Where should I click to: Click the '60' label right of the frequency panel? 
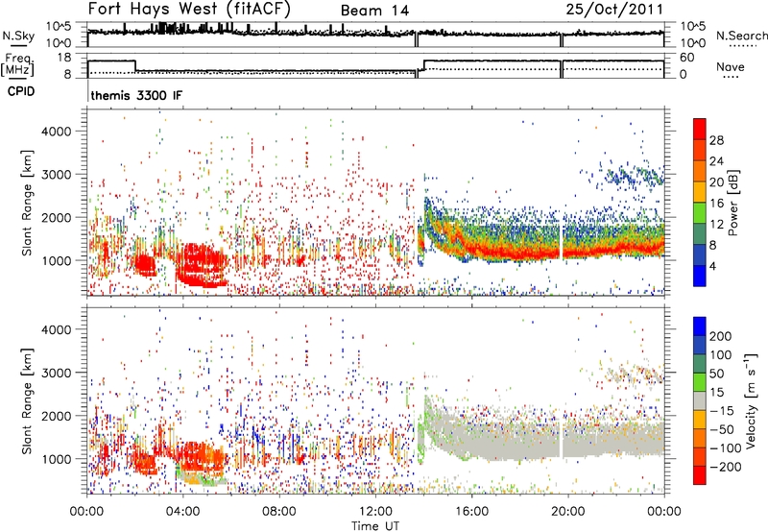point(686,58)
